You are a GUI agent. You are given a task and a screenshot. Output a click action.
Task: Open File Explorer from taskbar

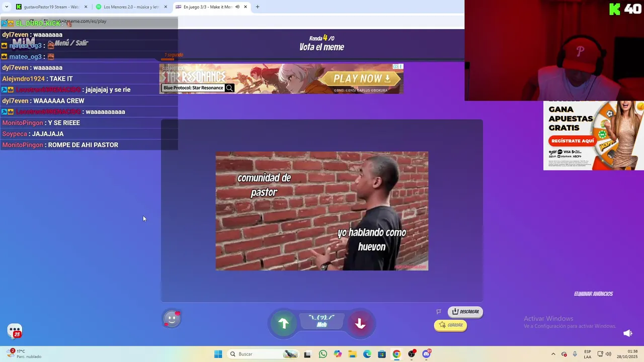352,354
